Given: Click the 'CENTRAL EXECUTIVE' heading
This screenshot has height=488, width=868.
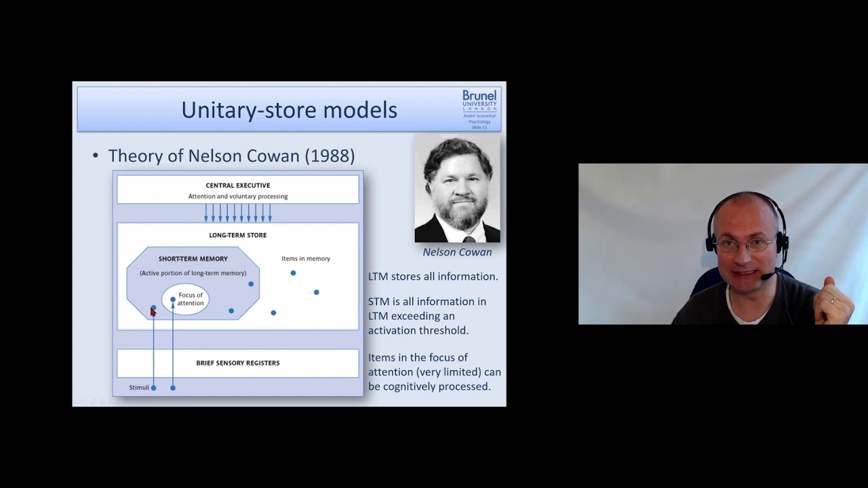Looking at the screenshot, I should (238, 185).
